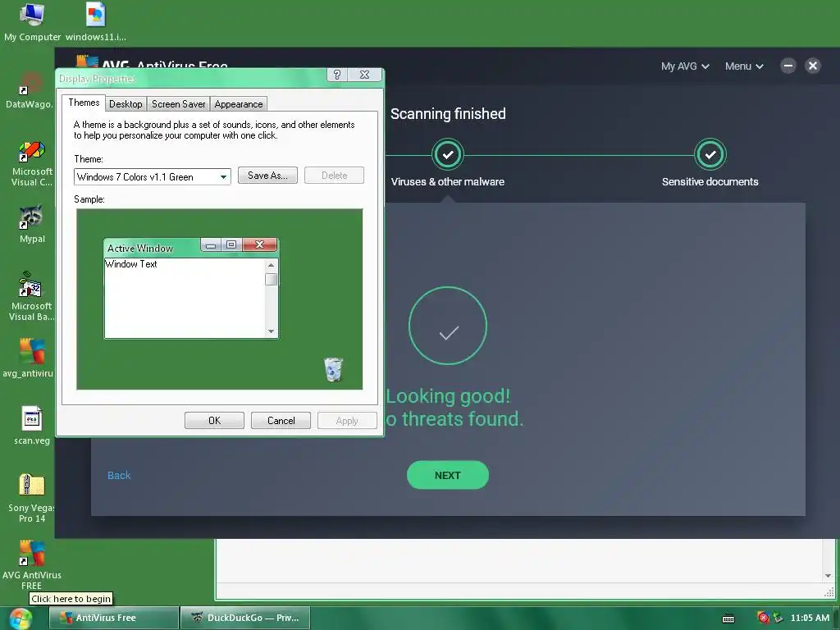The image size is (840, 630).
Task: Expand the AVG Menu dropdown
Action: (x=744, y=66)
